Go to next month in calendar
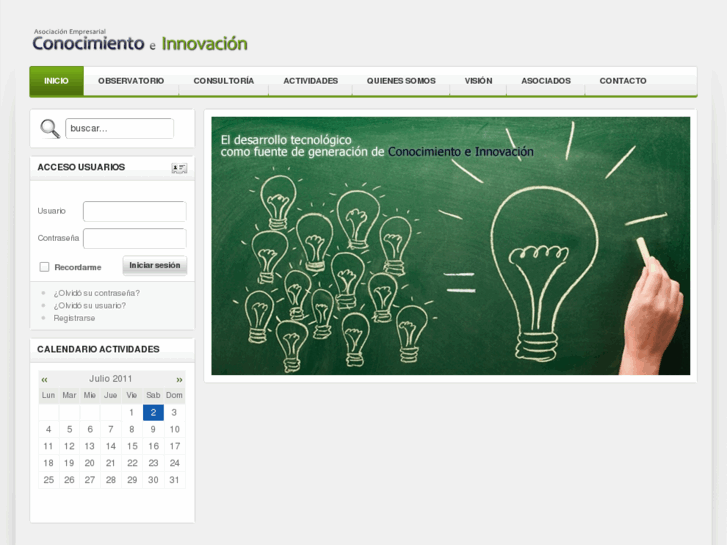 (179, 379)
